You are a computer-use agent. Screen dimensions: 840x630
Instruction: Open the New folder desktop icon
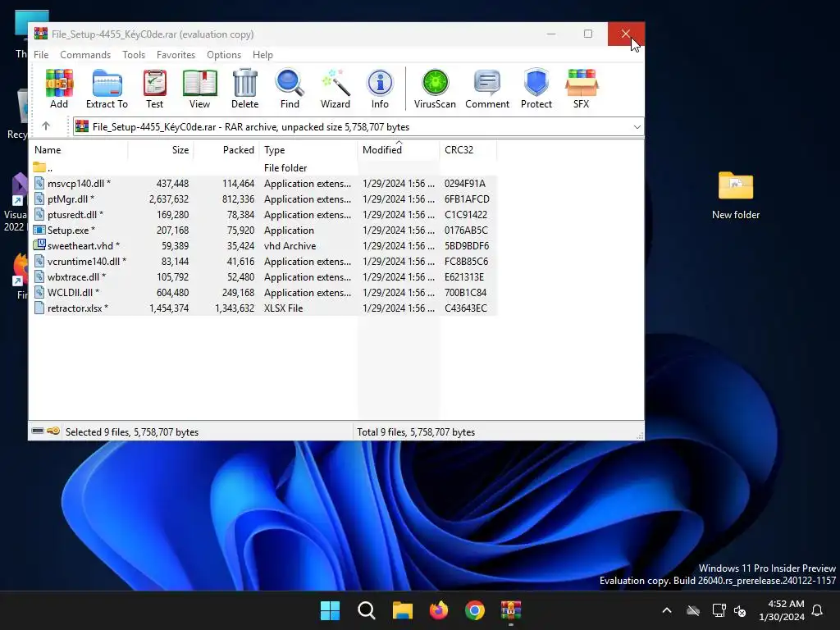(736, 195)
